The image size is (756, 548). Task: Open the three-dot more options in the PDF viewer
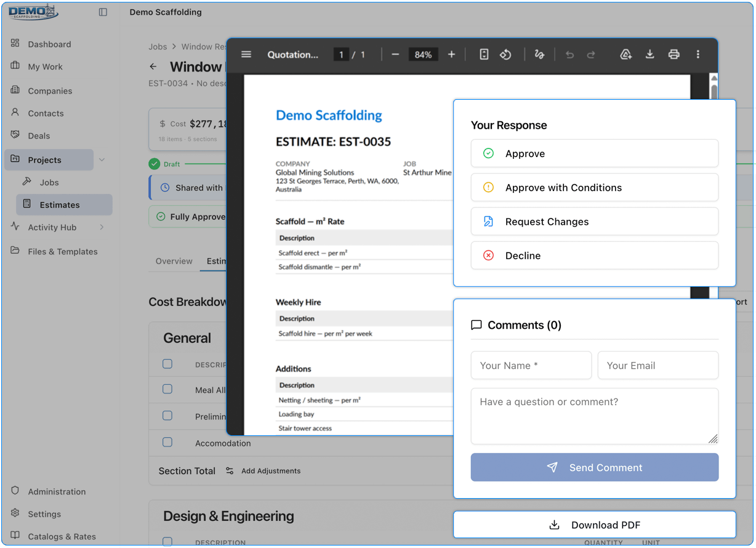698,54
